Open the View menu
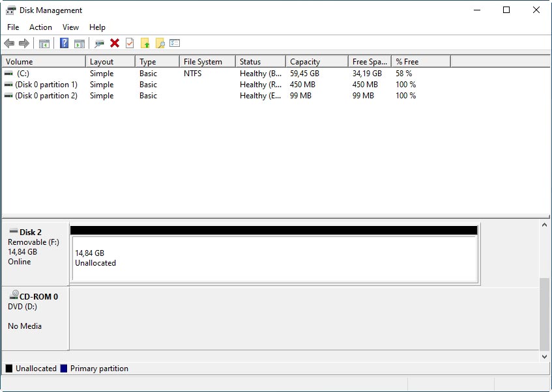The width and height of the screenshot is (552, 392). pyautogui.click(x=70, y=27)
